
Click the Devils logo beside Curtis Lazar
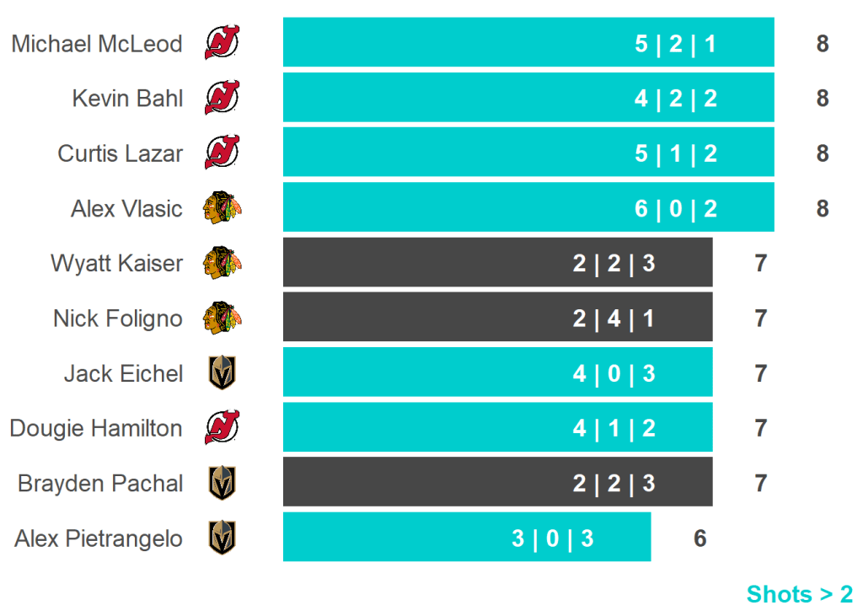tap(222, 153)
